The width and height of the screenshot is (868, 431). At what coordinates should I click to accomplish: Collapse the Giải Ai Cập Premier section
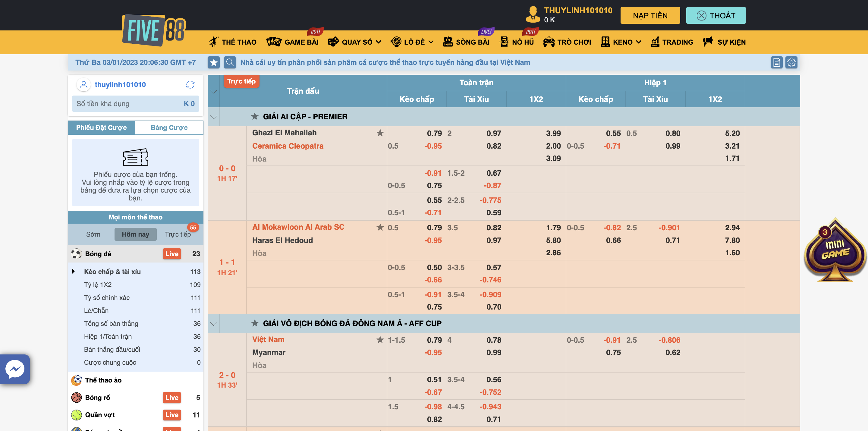[214, 117]
